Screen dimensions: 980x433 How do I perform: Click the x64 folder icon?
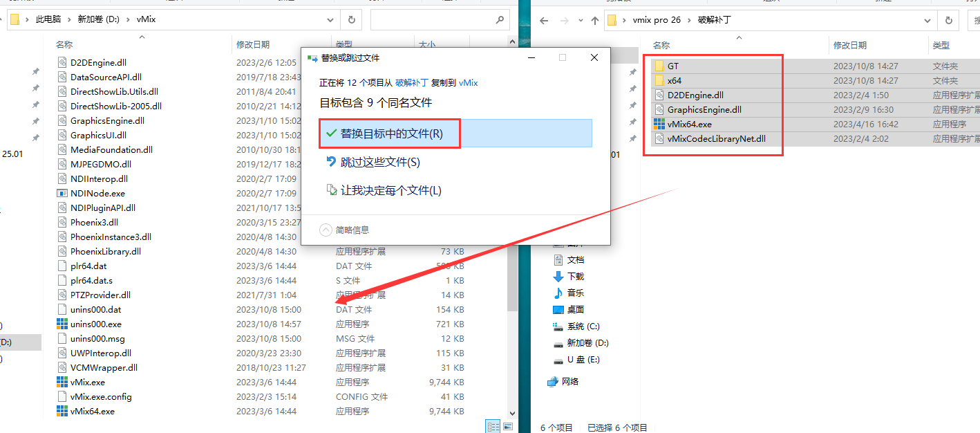[659, 80]
